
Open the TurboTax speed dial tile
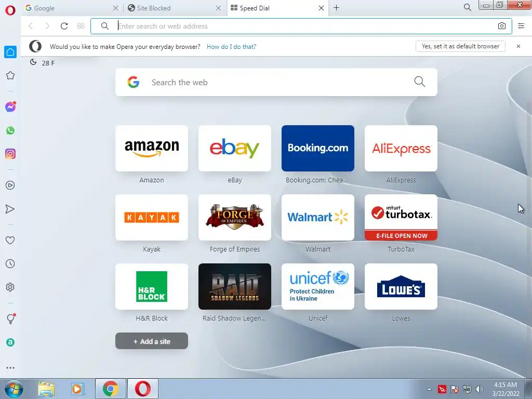(401, 218)
